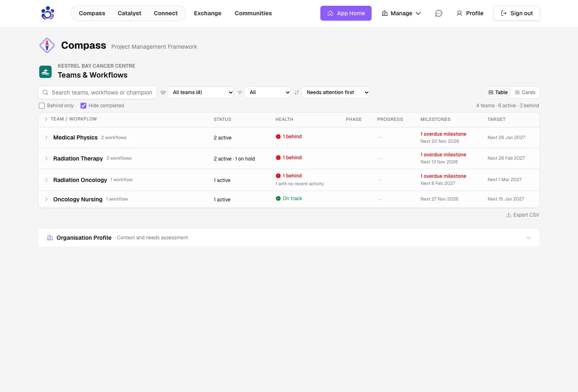
Task: Click the red behind alert for Radiation Oncology
Action: point(289,176)
